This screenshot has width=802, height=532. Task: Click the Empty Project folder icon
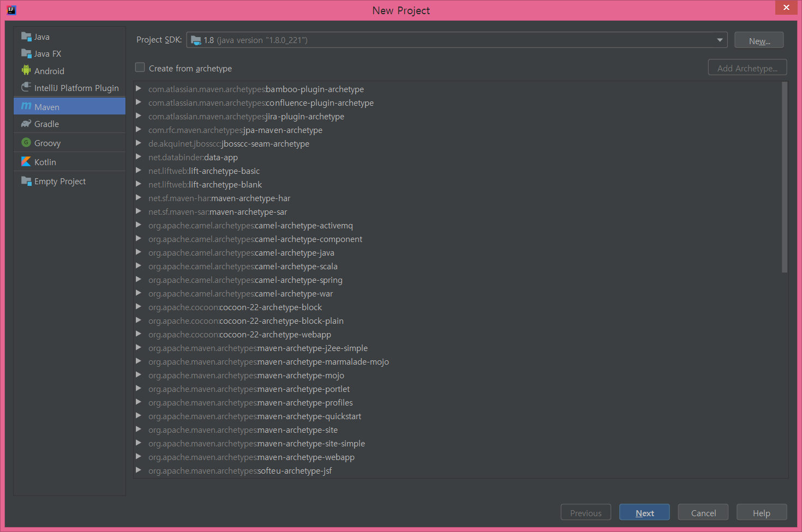coord(26,181)
